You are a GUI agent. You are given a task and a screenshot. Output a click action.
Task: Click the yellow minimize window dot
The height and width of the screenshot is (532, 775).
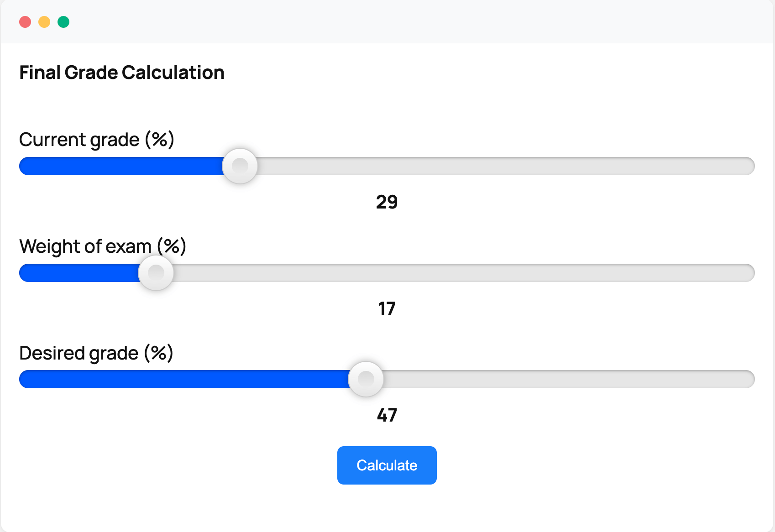44,22
